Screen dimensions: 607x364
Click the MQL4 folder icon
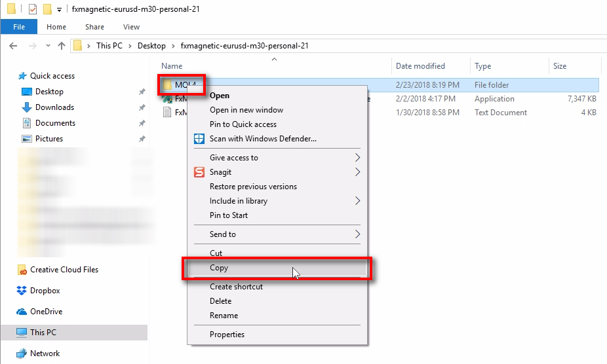pyautogui.click(x=167, y=84)
